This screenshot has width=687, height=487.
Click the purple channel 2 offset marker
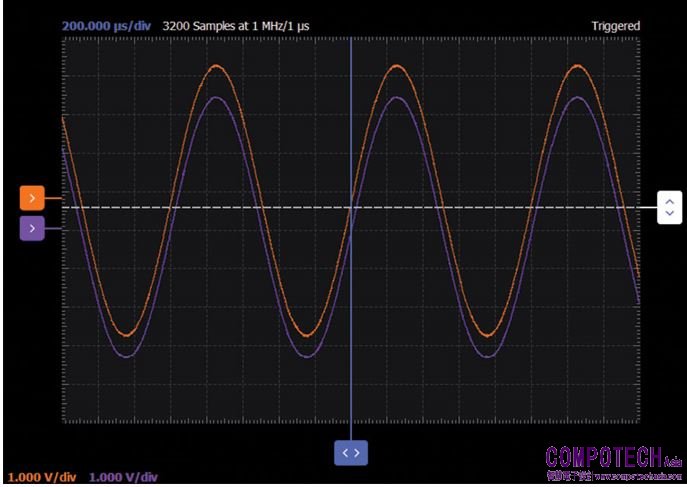pos(32,229)
